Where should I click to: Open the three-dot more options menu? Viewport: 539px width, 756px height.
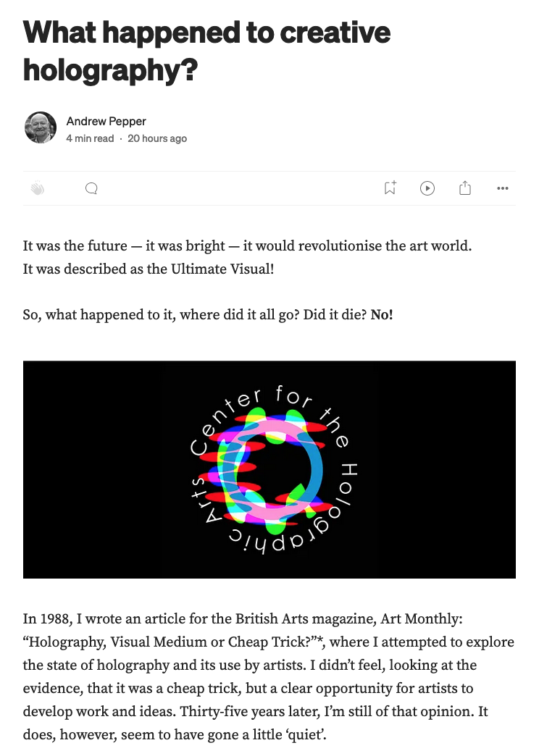(503, 188)
